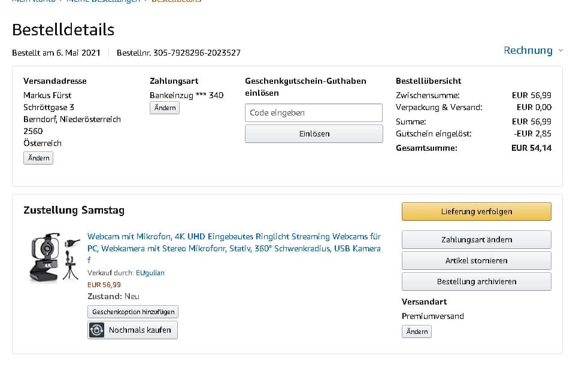The height and width of the screenshot is (365, 588).
Task: Archive order with Bestellung archivieren
Action: point(476,281)
